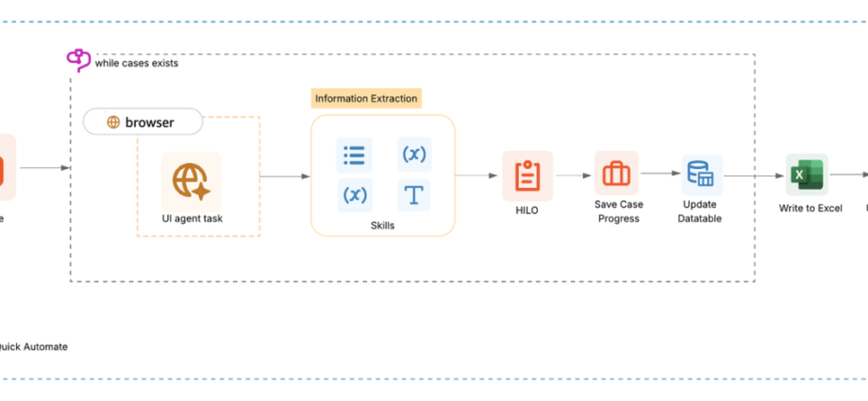Open the HILO clipboard icon node

[527, 175]
